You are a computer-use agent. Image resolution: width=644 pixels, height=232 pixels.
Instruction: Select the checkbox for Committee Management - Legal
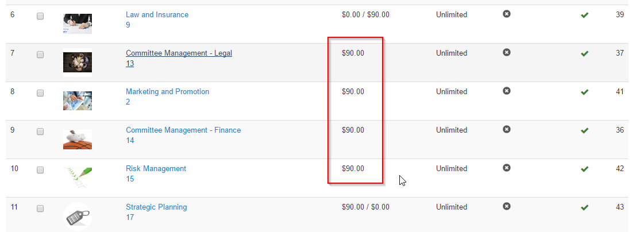pos(40,54)
